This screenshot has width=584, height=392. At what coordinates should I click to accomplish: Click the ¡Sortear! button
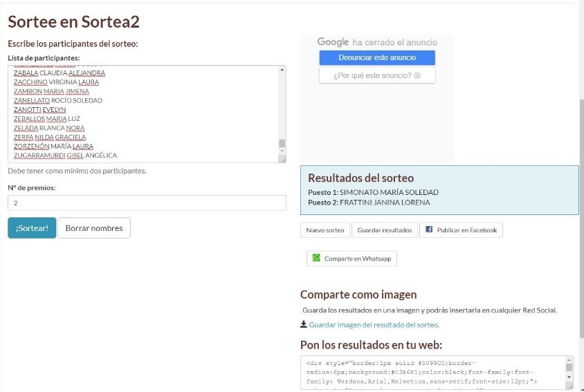[32, 228]
